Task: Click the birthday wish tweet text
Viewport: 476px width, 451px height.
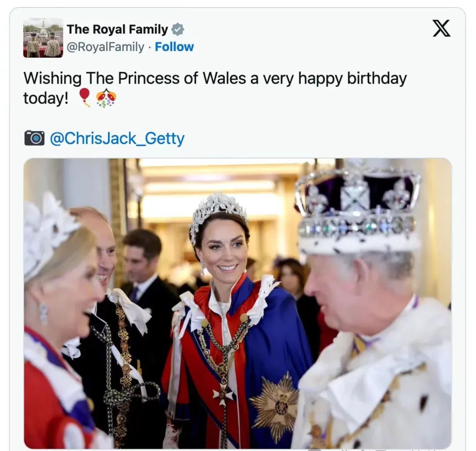Action: click(215, 88)
